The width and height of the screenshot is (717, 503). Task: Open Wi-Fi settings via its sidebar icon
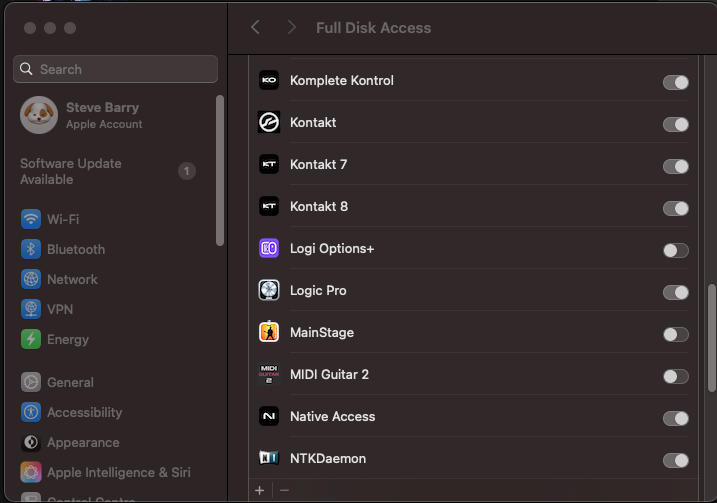(31, 219)
